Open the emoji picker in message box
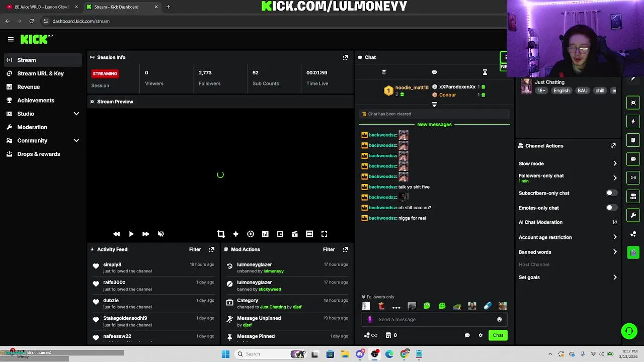644x362 pixels. click(499, 320)
